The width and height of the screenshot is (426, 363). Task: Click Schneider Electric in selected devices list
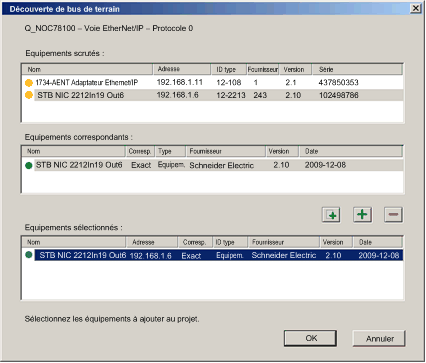[x=284, y=256]
